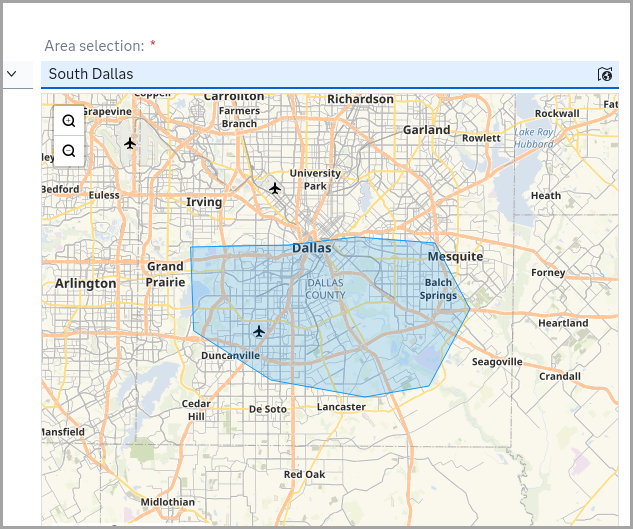Click the Cedar Hill label
633x529 pixels.
tap(196, 410)
